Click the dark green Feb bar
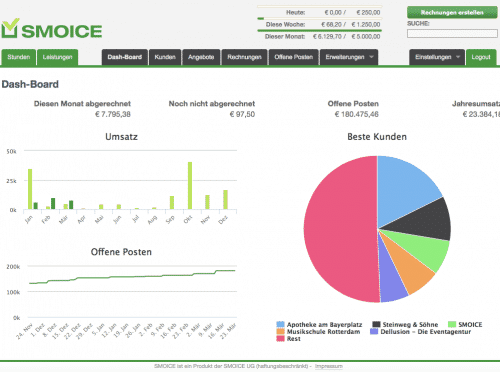The image size is (500, 372). point(53,204)
